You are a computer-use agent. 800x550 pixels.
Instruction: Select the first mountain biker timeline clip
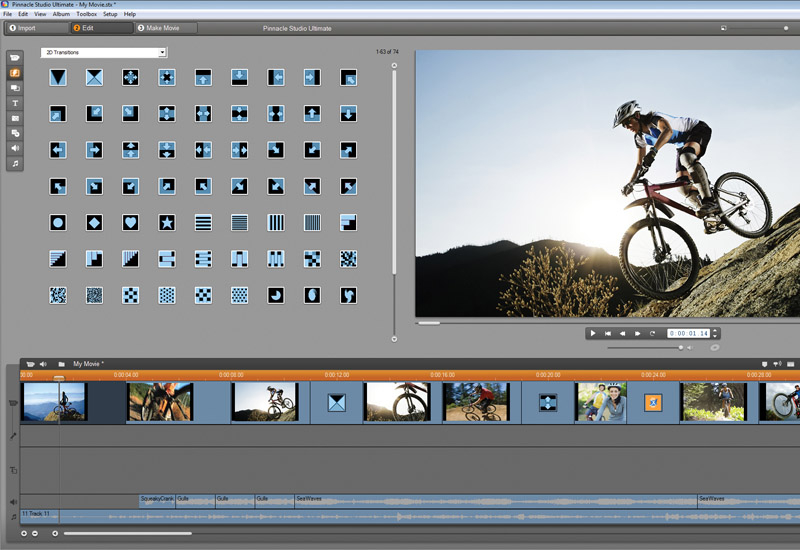tap(54, 402)
